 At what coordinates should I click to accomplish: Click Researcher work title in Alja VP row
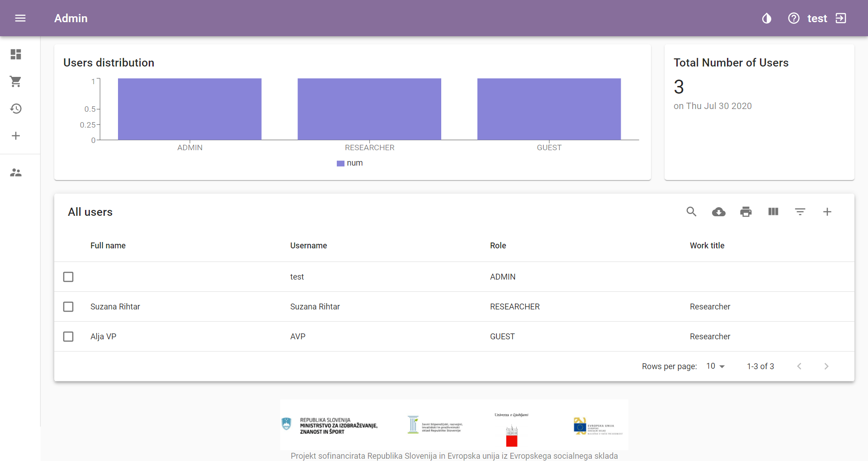[710, 337]
